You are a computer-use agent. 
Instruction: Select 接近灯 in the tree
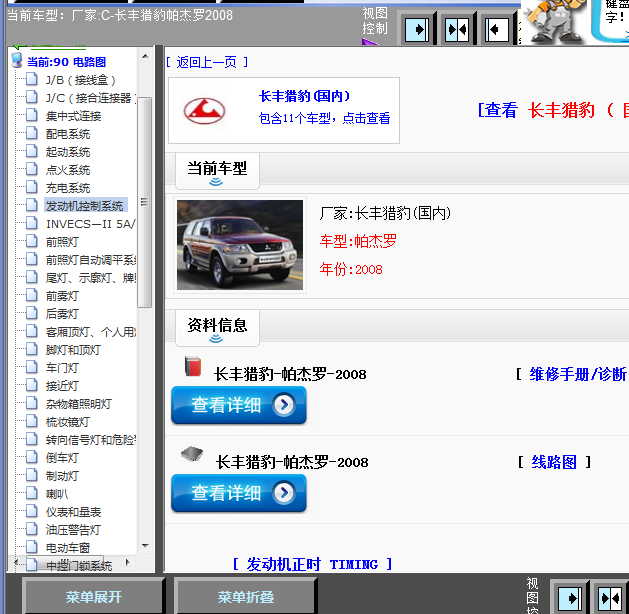pos(62,386)
